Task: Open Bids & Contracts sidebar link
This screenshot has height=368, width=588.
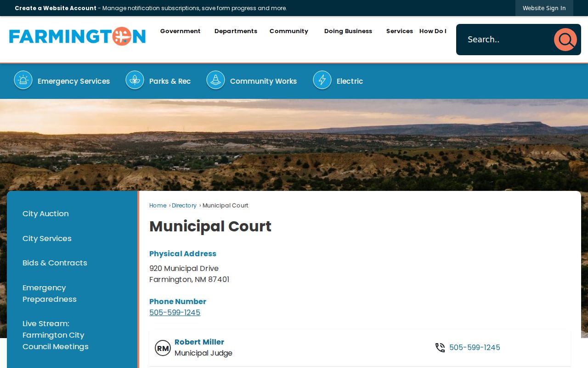Action: click(55, 263)
